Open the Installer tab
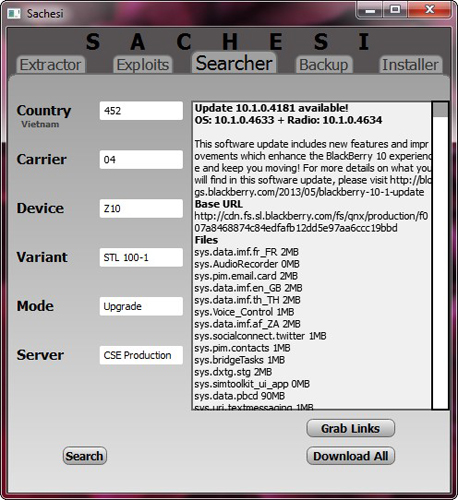Image resolution: width=458 pixels, height=500 pixels. click(x=410, y=65)
